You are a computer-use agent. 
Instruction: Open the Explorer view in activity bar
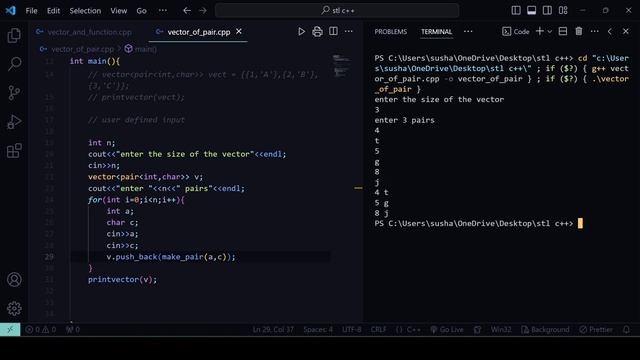(x=14, y=36)
